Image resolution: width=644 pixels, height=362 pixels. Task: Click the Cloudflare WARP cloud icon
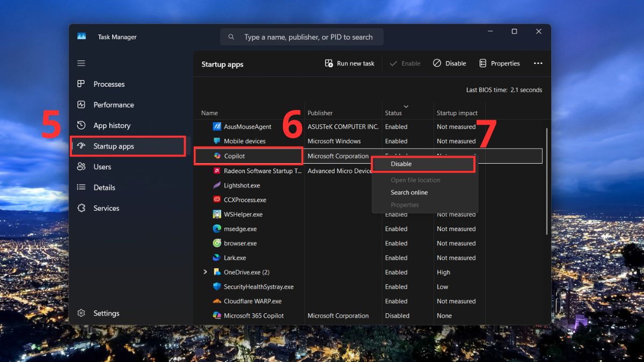pos(217,301)
